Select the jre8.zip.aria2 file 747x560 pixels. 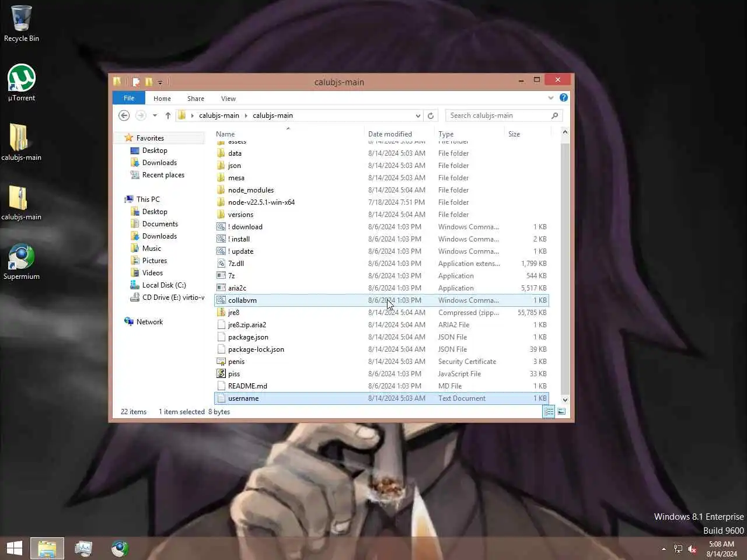tap(382, 325)
